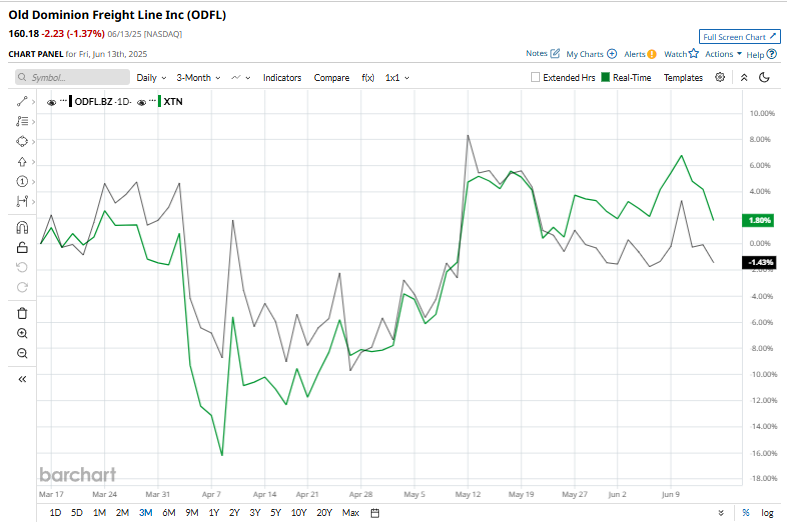Select the 2M time range
This screenshot has height=523, width=787.
[x=122, y=513]
